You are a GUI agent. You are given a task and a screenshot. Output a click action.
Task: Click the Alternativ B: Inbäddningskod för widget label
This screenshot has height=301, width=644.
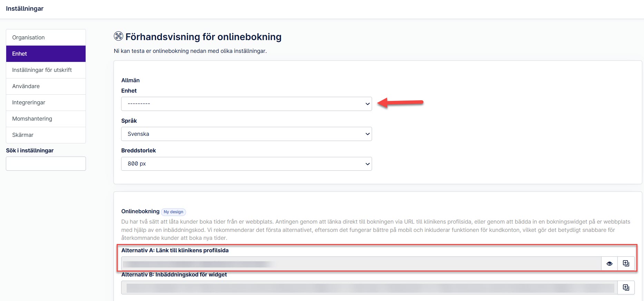tap(174, 274)
